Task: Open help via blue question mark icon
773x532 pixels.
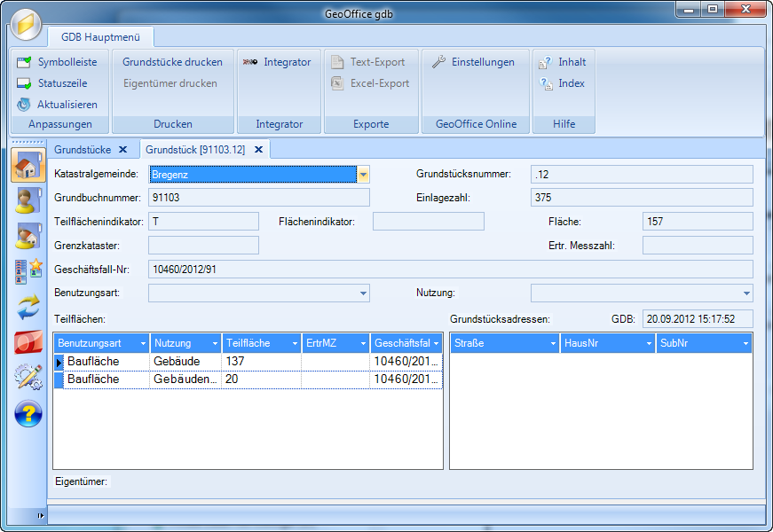Action: (28, 412)
